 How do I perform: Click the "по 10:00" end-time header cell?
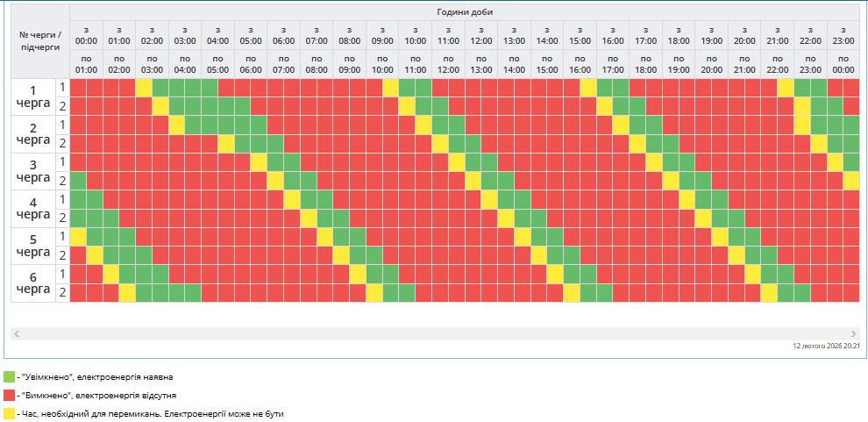[382, 64]
